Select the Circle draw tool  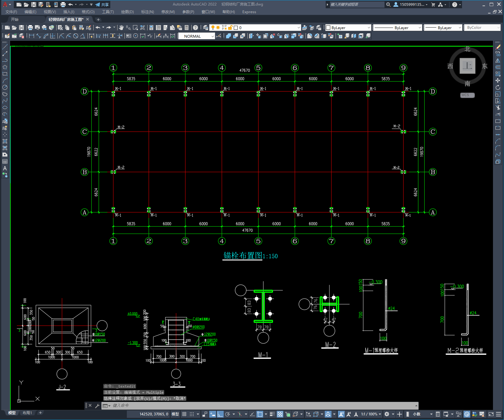click(5, 87)
